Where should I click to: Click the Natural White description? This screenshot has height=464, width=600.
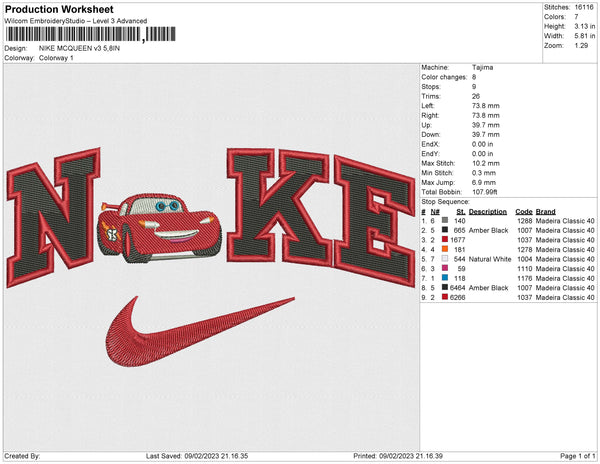pos(490,259)
